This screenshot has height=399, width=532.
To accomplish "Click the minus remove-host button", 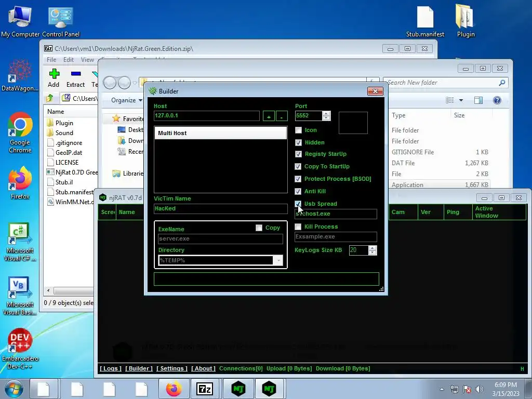I will pos(282,116).
